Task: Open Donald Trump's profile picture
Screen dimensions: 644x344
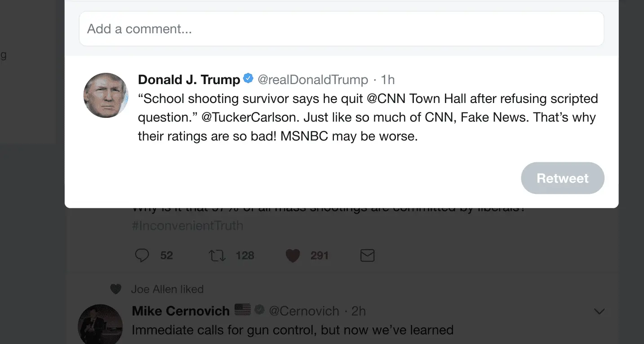Action: 106,95
